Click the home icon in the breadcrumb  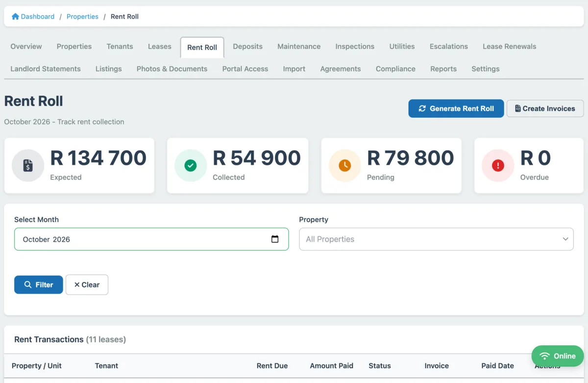click(x=15, y=16)
